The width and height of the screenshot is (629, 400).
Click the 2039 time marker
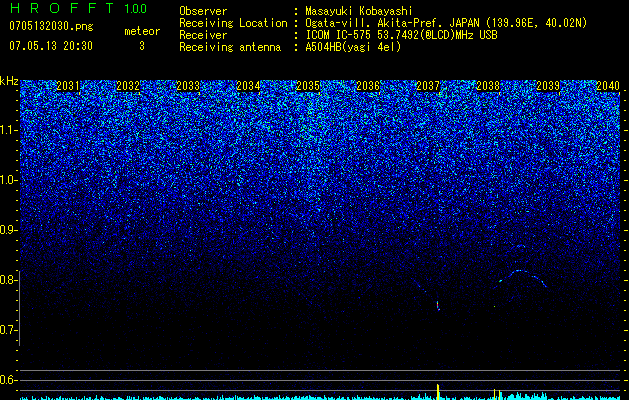pyautogui.click(x=548, y=86)
